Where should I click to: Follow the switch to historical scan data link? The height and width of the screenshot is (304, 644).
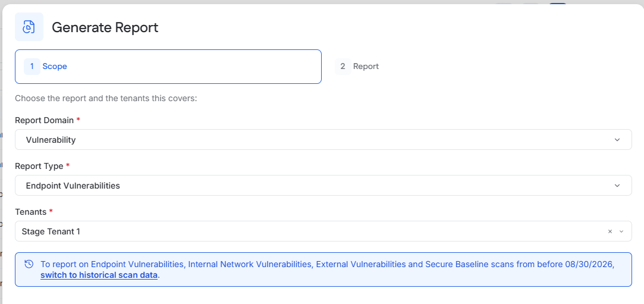click(x=99, y=275)
